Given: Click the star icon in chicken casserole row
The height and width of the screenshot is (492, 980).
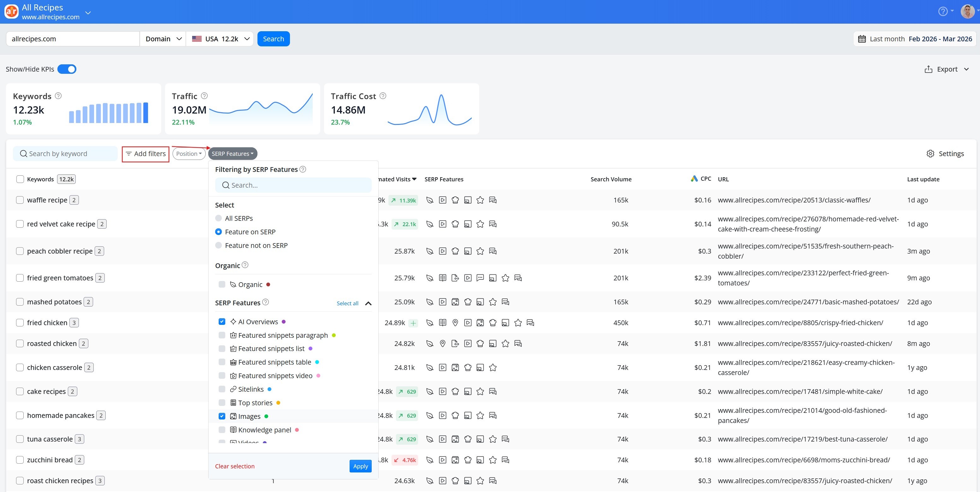Looking at the screenshot, I should pos(493,368).
